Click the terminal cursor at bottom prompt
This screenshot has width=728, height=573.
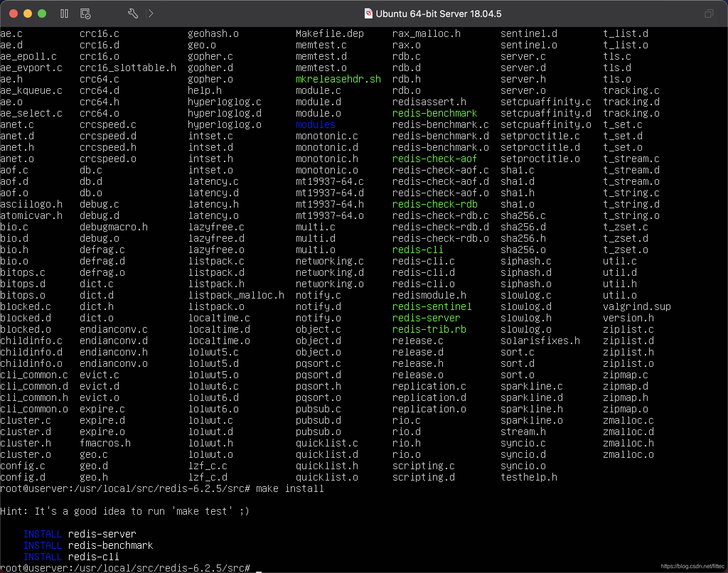coord(259,569)
